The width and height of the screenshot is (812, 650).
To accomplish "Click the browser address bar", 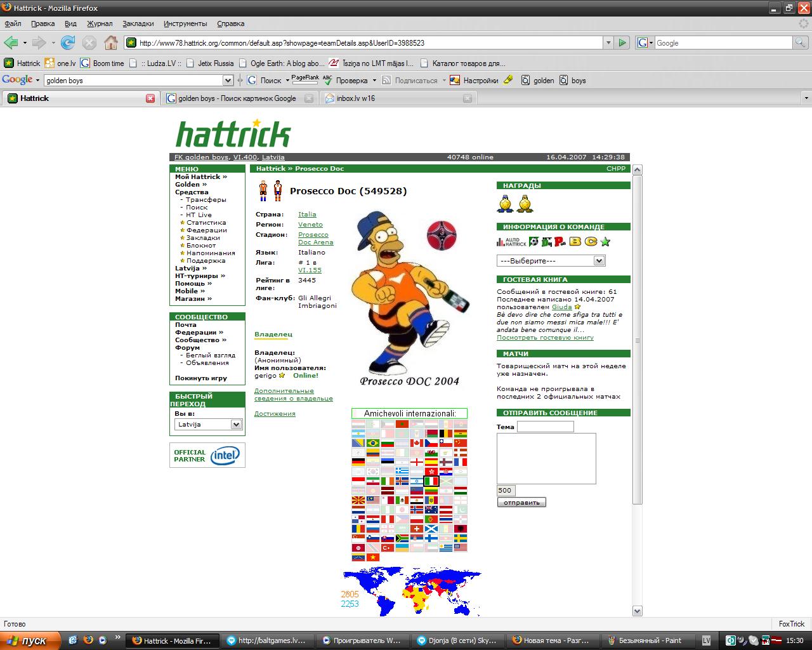I will 370,43.
